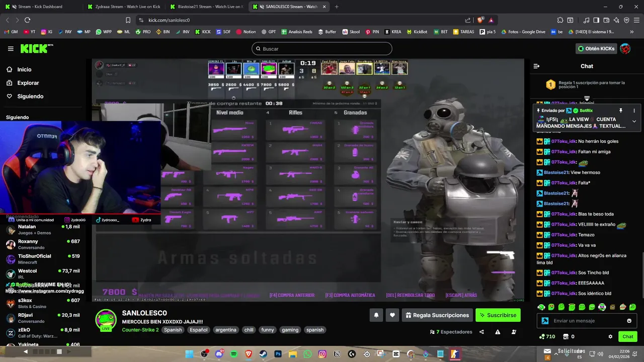The image size is (644, 362).
Task: Switch to Zydraaa Stream browser tab
Action: pos(123,7)
